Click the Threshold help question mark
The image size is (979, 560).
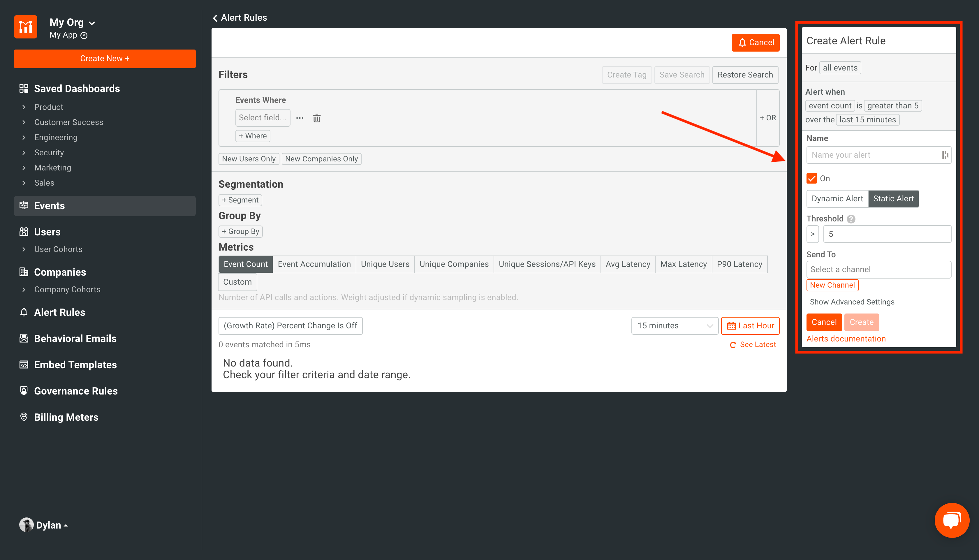851,219
